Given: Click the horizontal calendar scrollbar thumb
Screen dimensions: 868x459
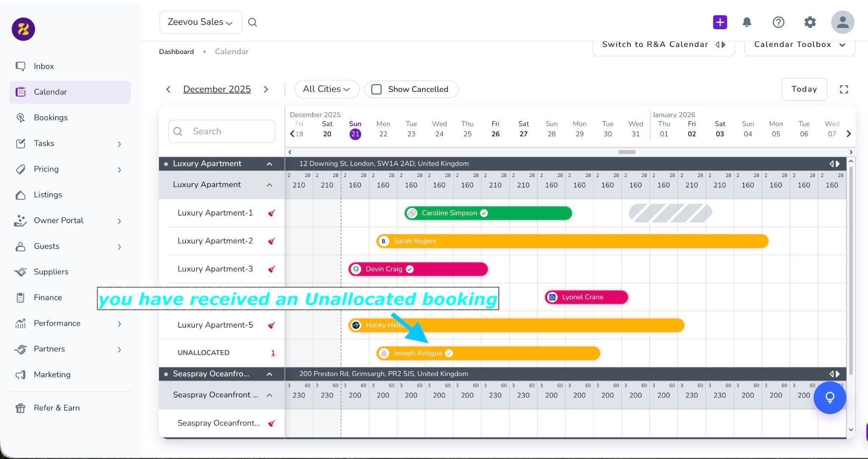Looking at the screenshot, I should [626, 152].
